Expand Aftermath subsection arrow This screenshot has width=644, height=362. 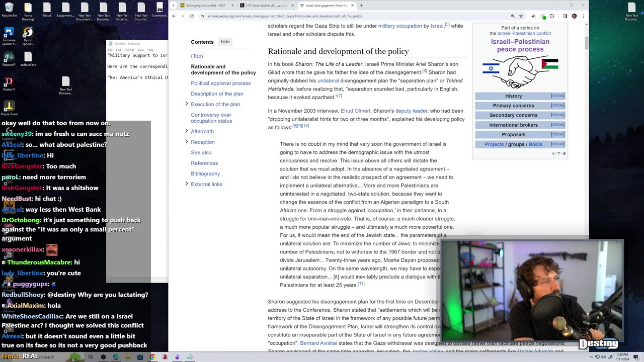(187, 131)
